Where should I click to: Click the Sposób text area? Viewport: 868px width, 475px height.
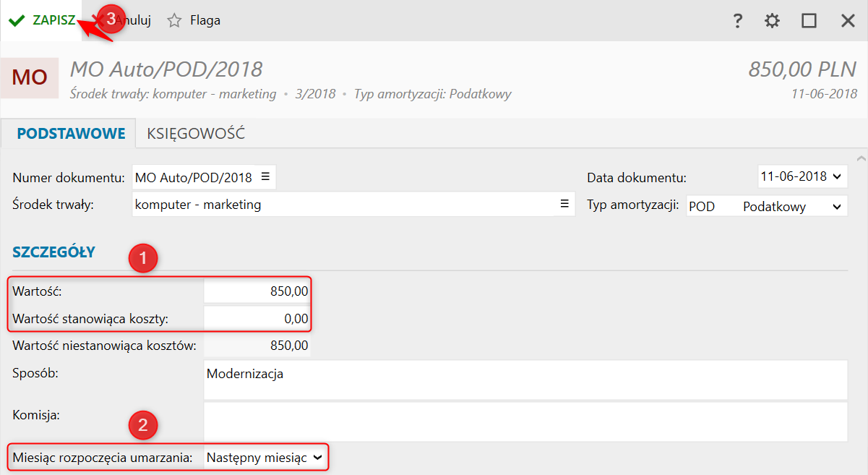click(x=525, y=380)
